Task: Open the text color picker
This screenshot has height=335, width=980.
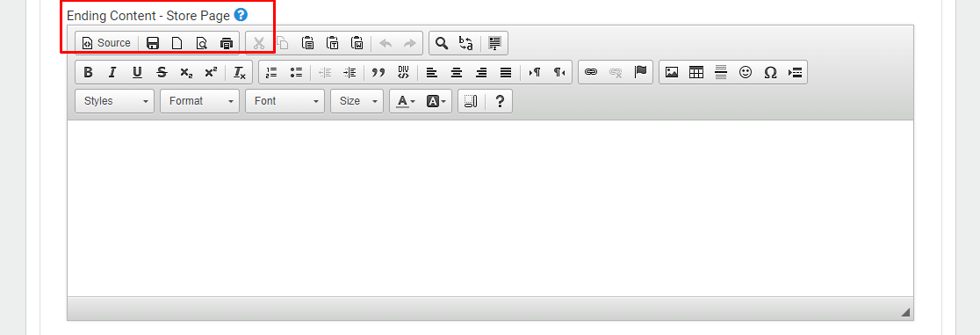Action: click(406, 101)
